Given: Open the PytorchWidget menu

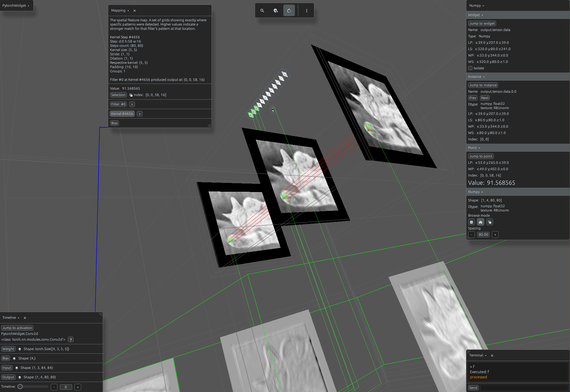Looking at the screenshot, I should 16,5.
